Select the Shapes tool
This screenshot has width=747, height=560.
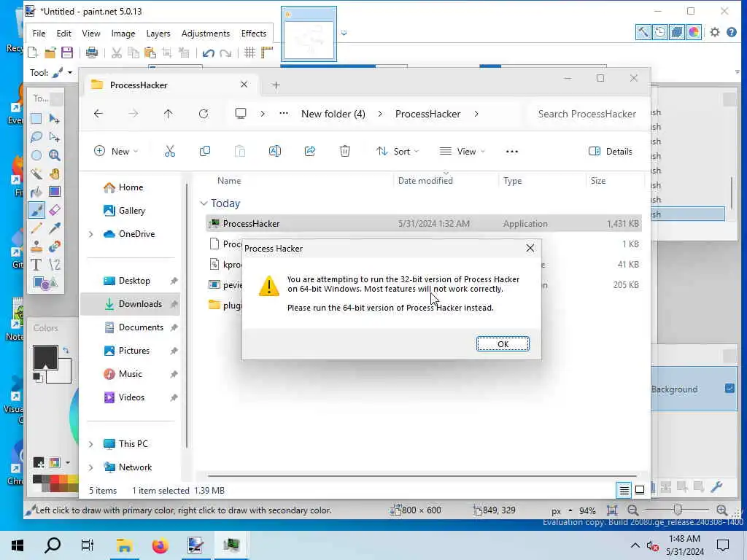[45, 284]
